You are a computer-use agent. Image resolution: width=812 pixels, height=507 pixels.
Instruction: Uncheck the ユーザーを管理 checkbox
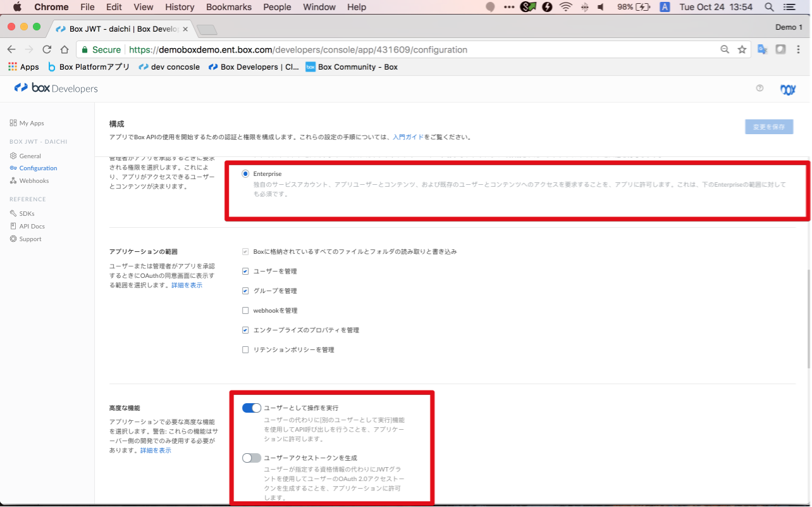[x=245, y=271]
